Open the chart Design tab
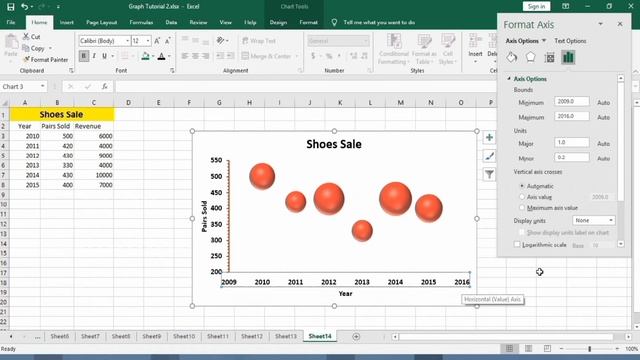640x360 pixels. [278, 22]
